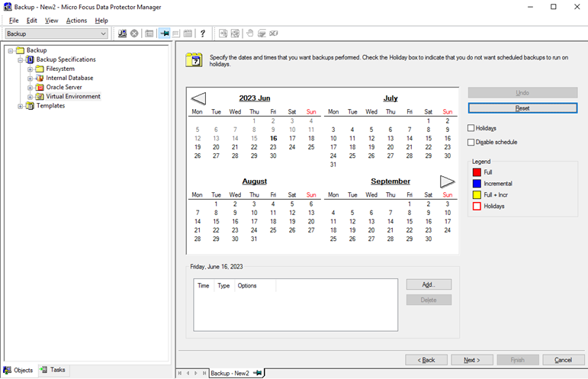Image resolution: width=588 pixels, height=379 pixels.
Task: Open the File menu
Action: coord(14,21)
